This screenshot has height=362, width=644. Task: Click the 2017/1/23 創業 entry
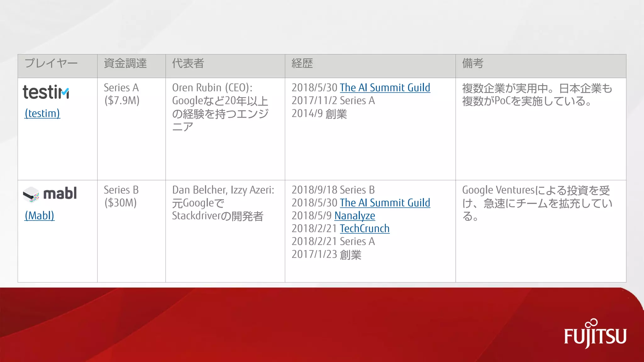click(x=326, y=255)
